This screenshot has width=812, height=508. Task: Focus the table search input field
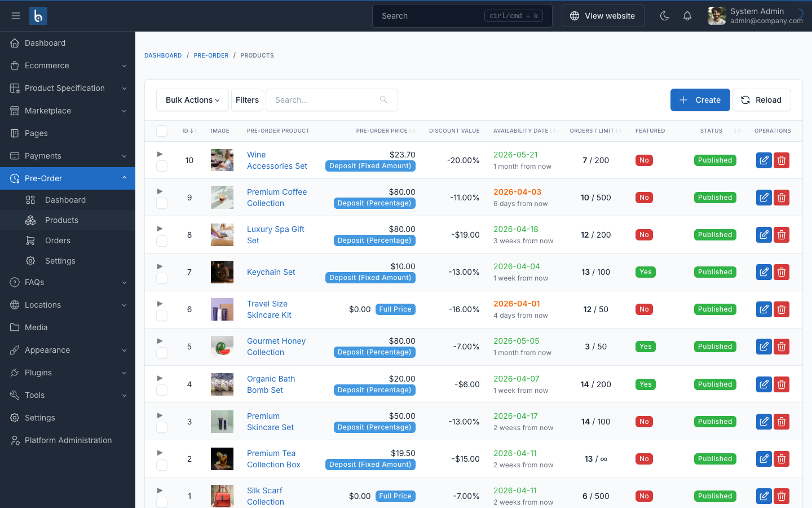(324, 100)
